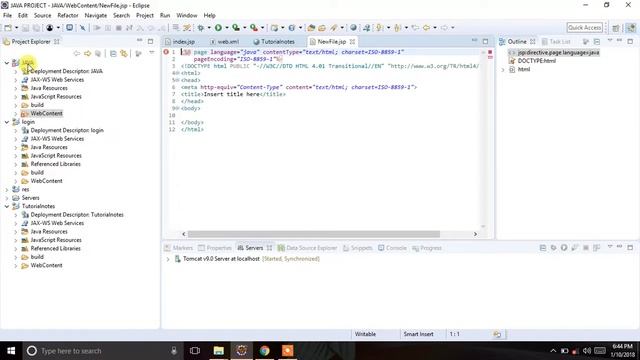Open the Refactor menu
The image size is (640, 360).
68,15
